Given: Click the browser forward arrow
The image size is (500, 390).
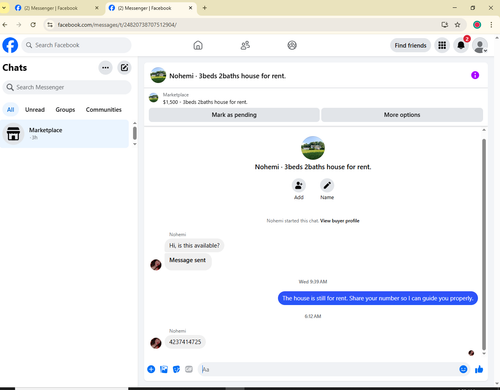Looking at the screenshot, I should point(19,25).
